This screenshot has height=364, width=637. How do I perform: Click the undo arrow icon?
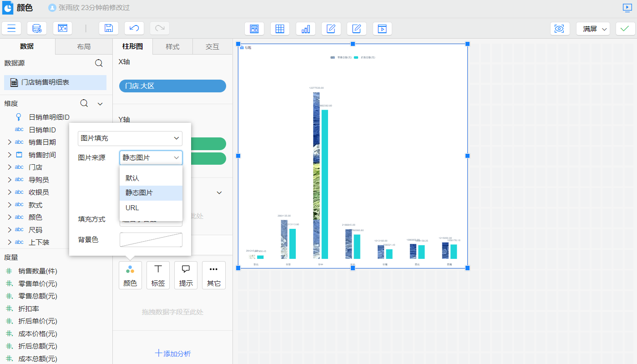coord(134,28)
